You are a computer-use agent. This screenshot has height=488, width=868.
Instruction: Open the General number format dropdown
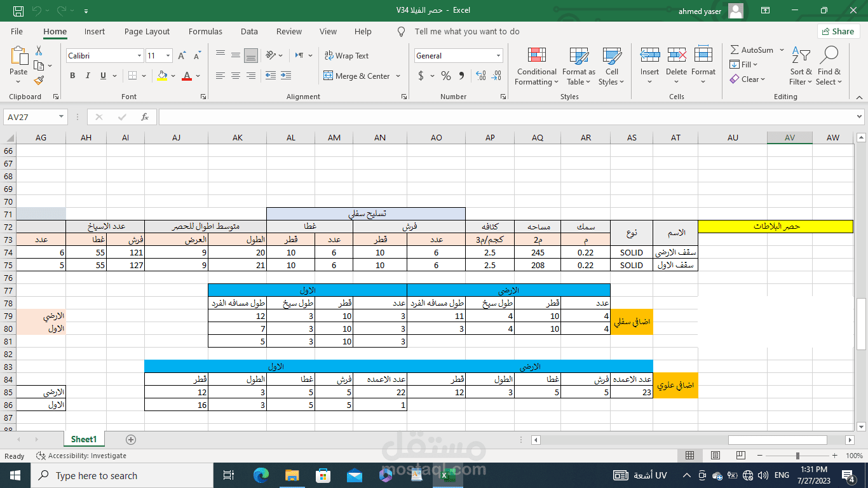(498, 56)
